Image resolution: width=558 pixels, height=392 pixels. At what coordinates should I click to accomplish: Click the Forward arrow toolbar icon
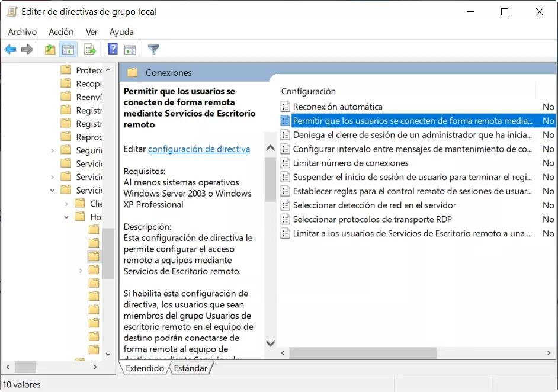tap(27, 50)
